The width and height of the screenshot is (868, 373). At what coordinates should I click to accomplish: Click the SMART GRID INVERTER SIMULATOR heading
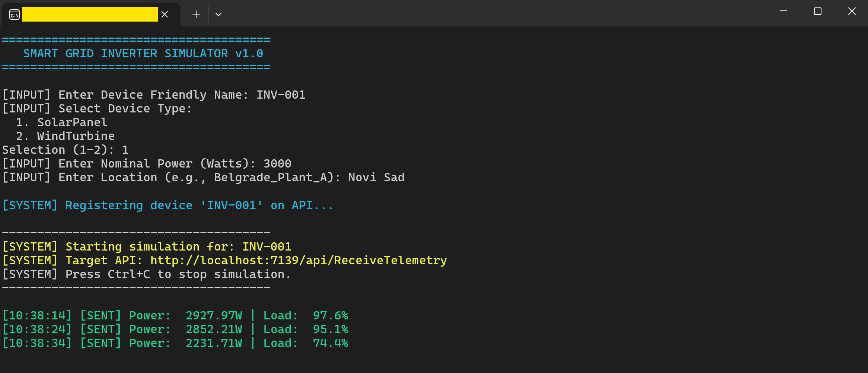pos(143,54)
